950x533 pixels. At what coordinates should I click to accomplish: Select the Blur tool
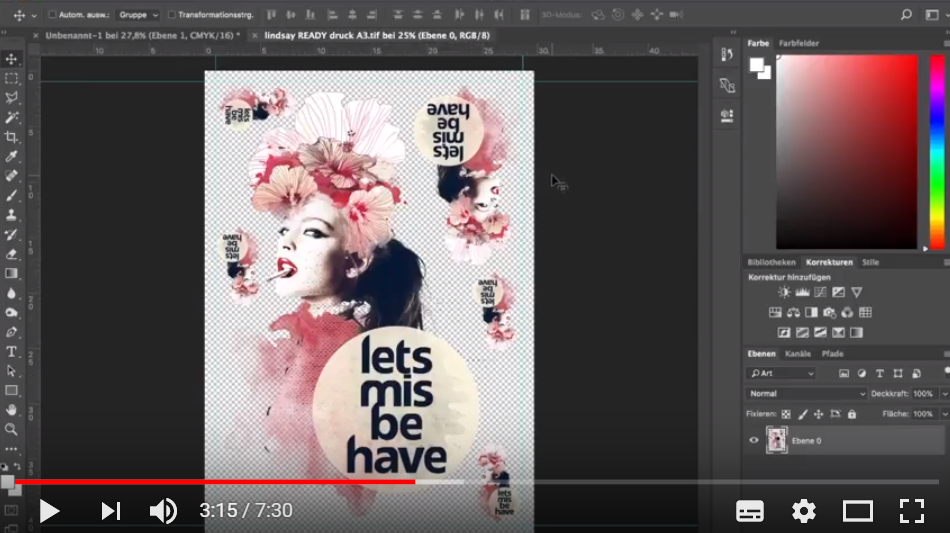click(x=12, y=293)
